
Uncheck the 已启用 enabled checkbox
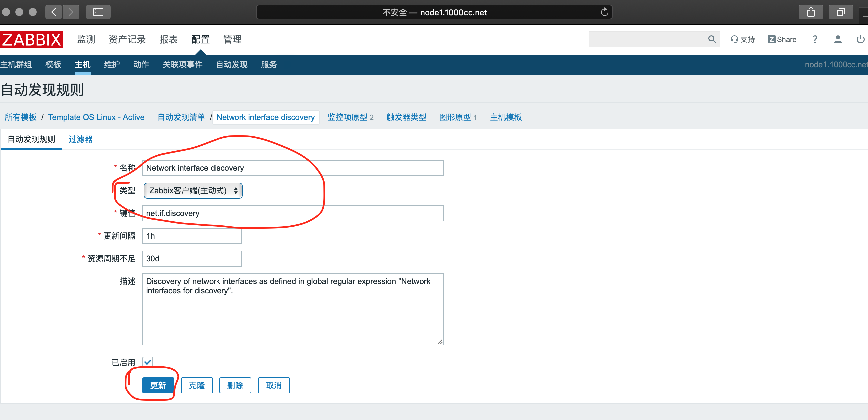click(x=148, y=362)
